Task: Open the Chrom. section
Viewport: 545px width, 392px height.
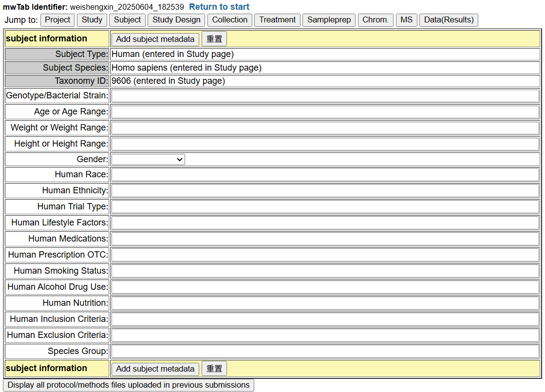Action: (375, 20)
